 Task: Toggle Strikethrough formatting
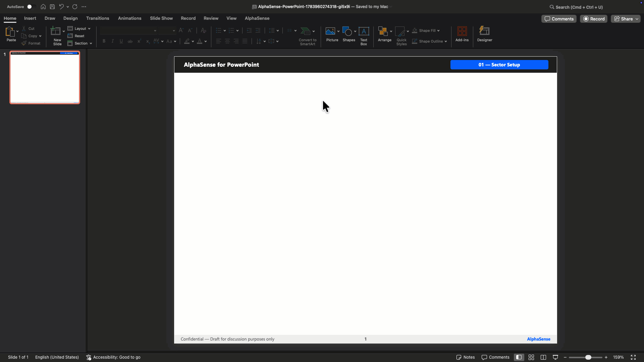(x=130, y=41)
